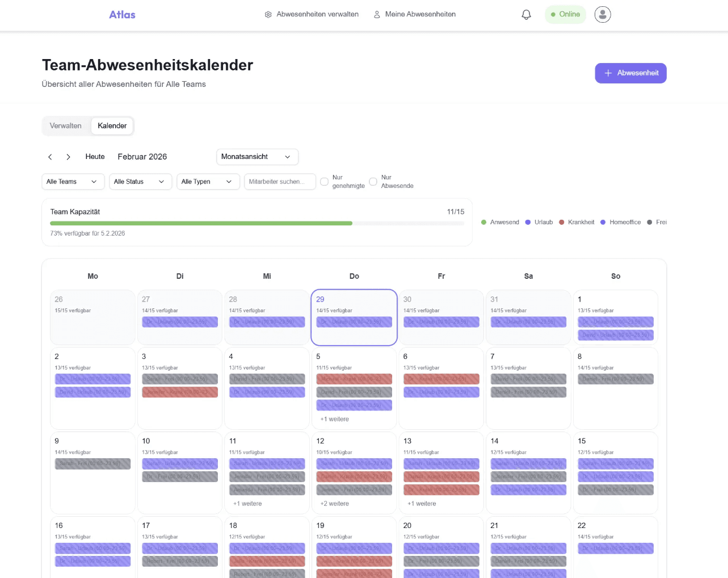Click the Meine Abwesenheiten person icon

tap(376, 14)
